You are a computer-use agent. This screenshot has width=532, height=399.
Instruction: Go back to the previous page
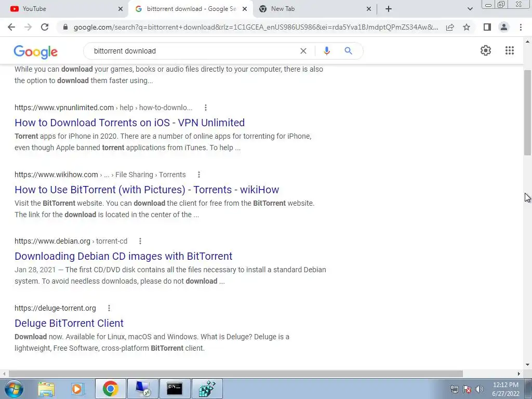coord(11,27)
